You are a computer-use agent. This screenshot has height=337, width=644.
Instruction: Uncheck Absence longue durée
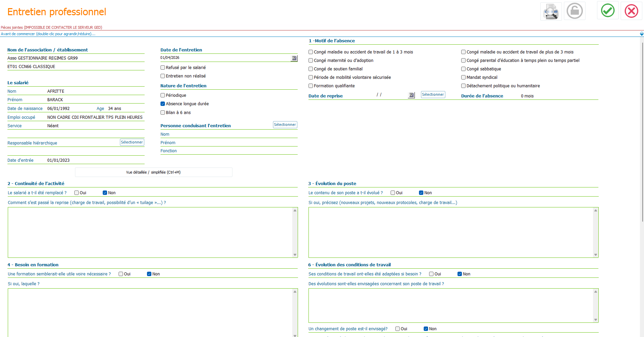pyautogui.click(x=163, y=104)
